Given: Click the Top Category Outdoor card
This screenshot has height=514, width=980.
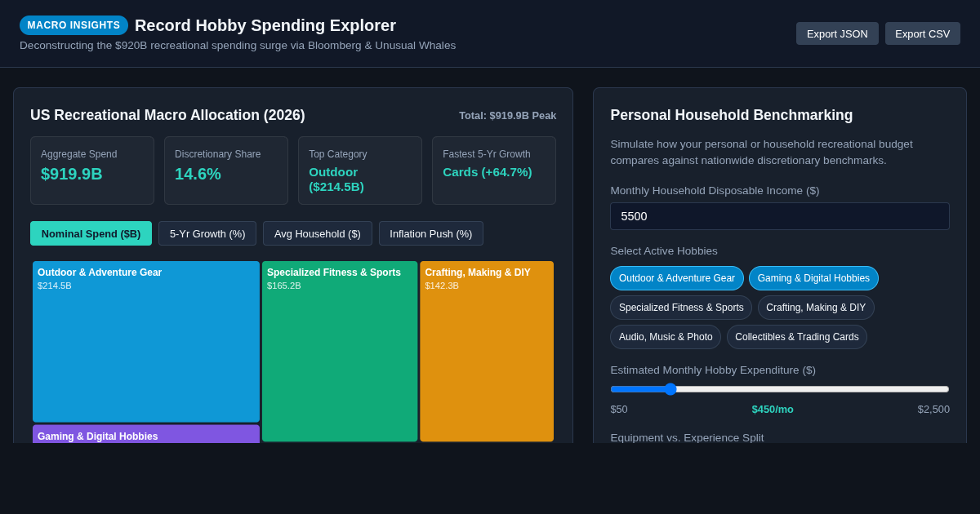Looking at the screenshot, I should point(360,171).
